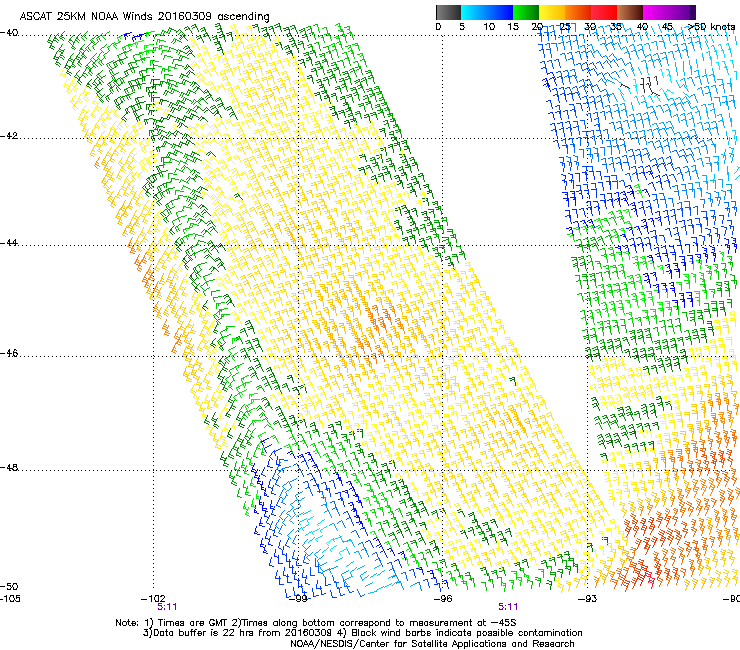Click the -46 latitude axis label
The image size is (740, 650).
coord(9,354)
